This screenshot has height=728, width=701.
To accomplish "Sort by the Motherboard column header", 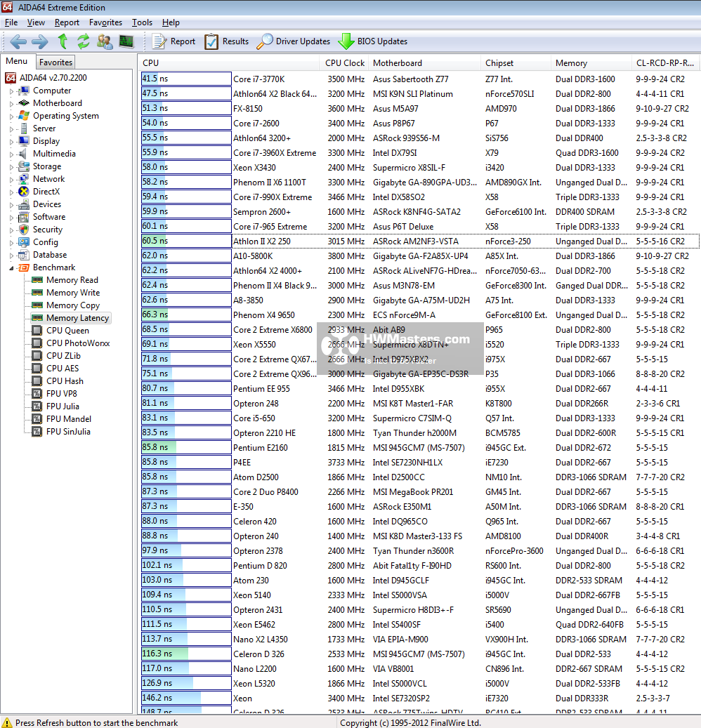I will pos(426,63).
